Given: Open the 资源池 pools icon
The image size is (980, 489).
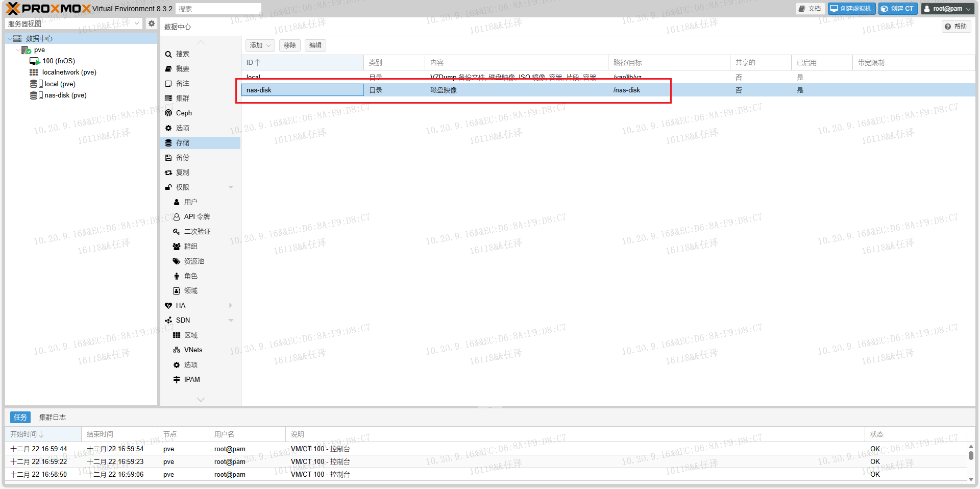Looking at the screenshot, I should pos(177,261).
